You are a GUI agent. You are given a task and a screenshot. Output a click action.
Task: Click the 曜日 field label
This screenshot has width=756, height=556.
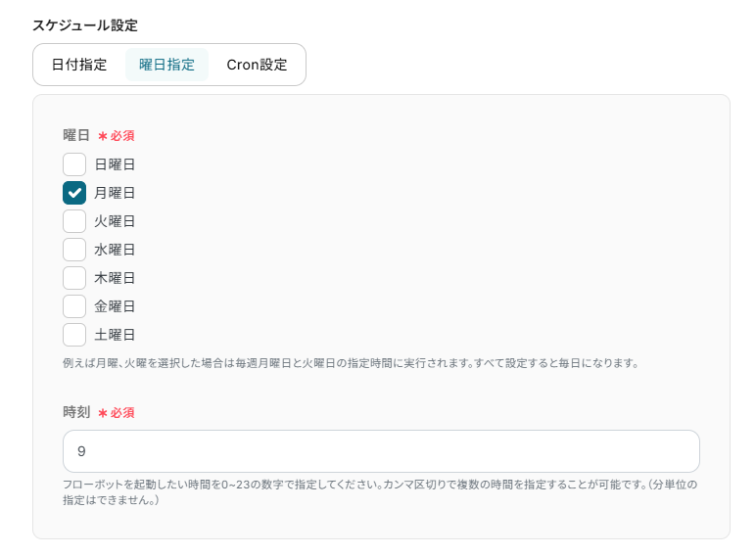(76, 135)
